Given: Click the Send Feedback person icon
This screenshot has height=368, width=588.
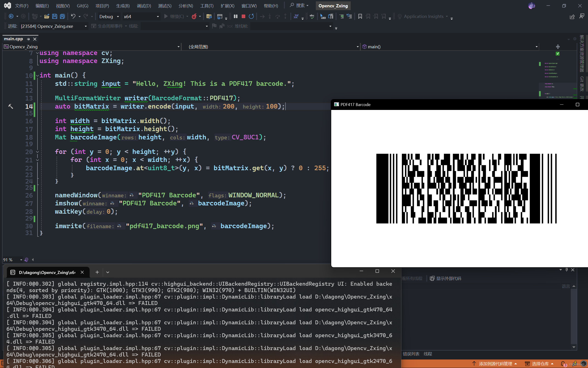Looking at the screenshot, I should click(582, 16).
